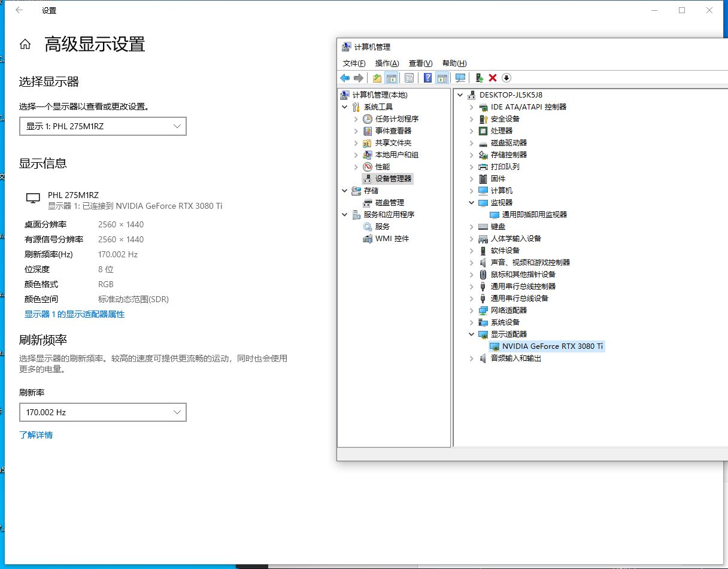
Task: Open the refresh rate dropdown showing 170.002 Hz
Action: pos(102,412)
